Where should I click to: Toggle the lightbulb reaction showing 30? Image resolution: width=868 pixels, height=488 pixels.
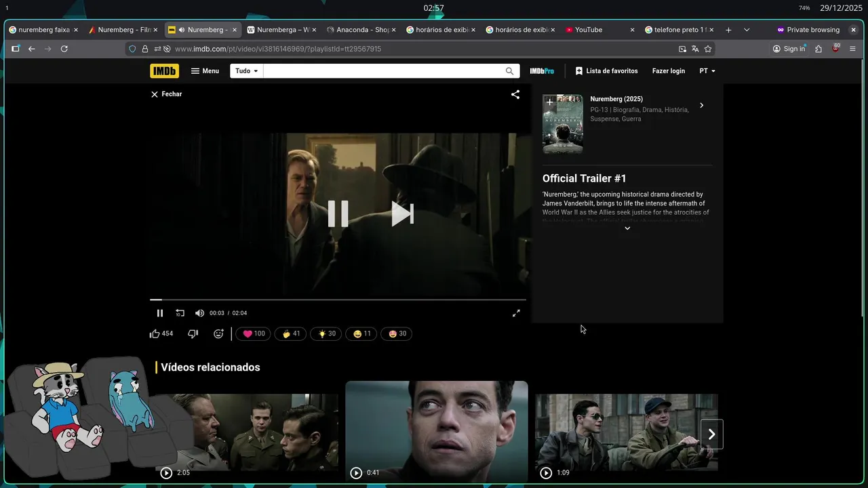point(326,333)
